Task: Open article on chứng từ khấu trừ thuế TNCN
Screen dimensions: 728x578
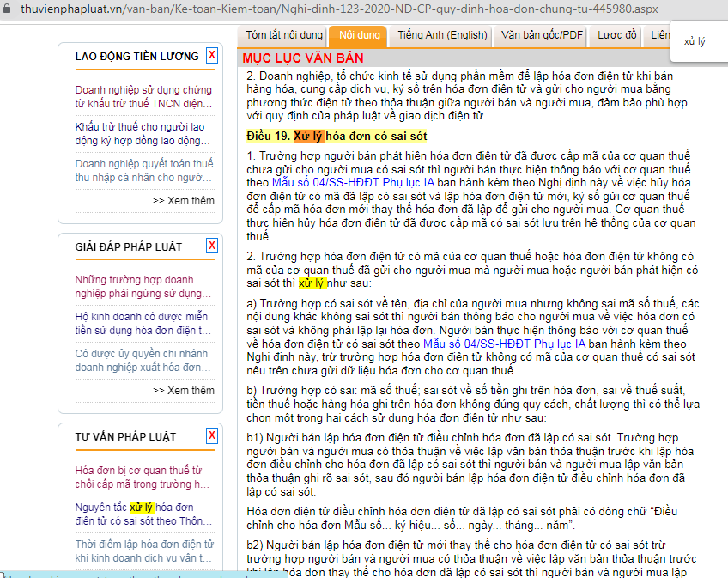Action: tap(143, 96)
